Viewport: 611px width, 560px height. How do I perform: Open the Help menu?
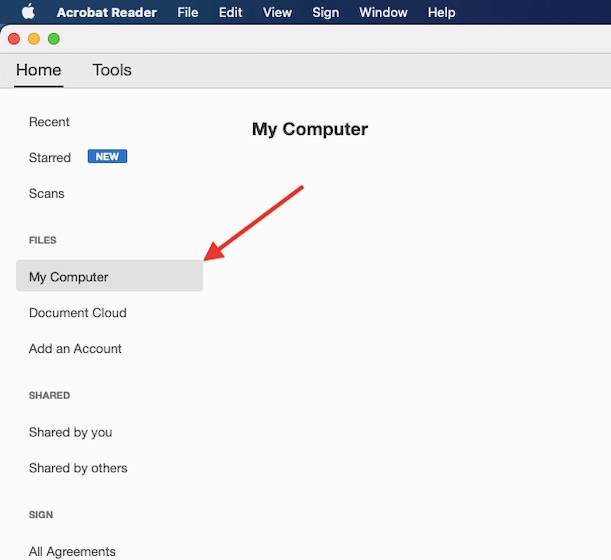(441, 12)
